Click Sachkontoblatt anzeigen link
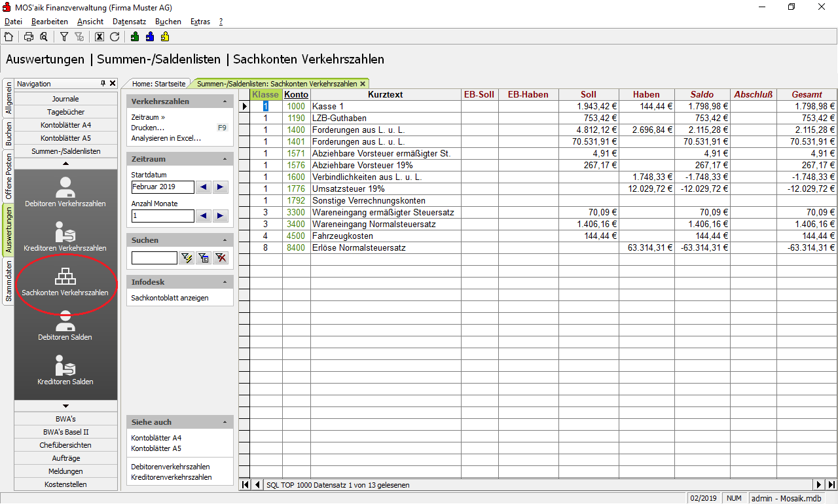Viewport: 838px width, 504px height. 170,298
